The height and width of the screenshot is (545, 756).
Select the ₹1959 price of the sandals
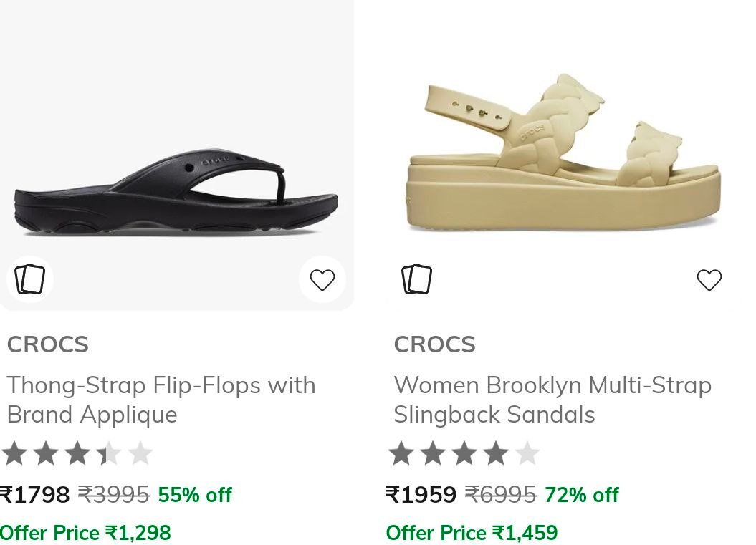421,494
